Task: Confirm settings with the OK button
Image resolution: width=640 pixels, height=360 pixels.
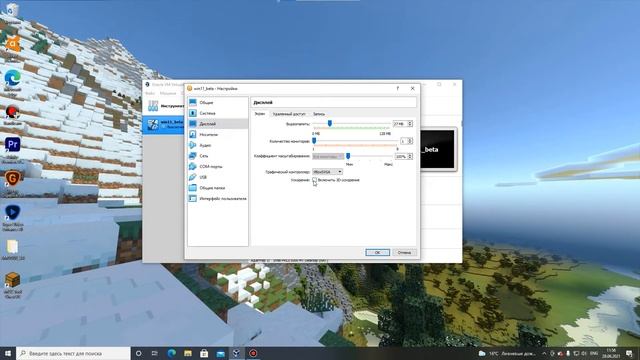Action: pyautogui.click(x=378, y=253)
